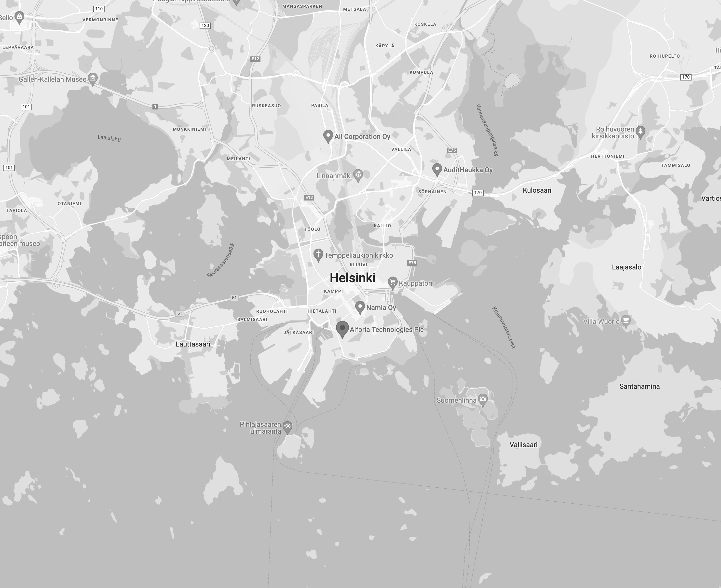Select the Laajasalo label
Screen dimensions: 721x588
(626, 267)
